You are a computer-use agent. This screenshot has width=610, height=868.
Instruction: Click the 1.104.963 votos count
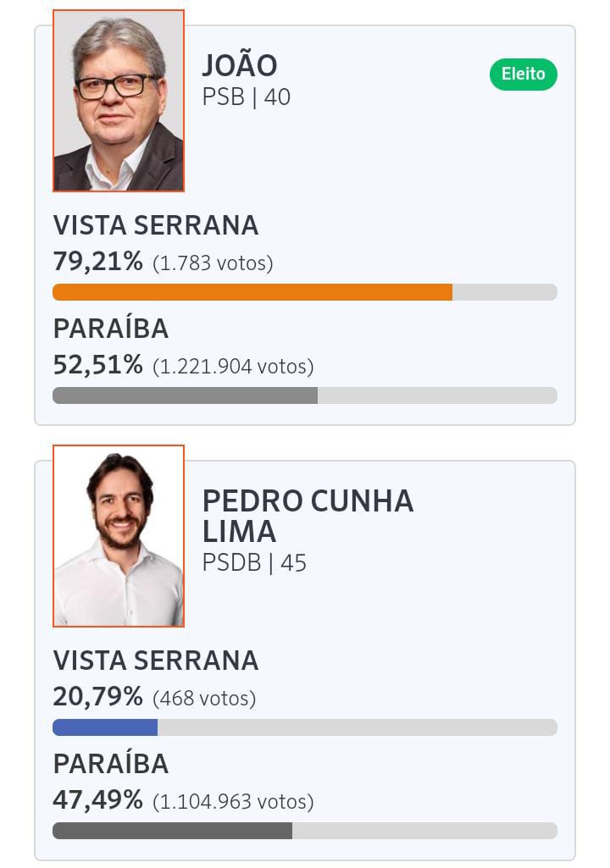233,802
